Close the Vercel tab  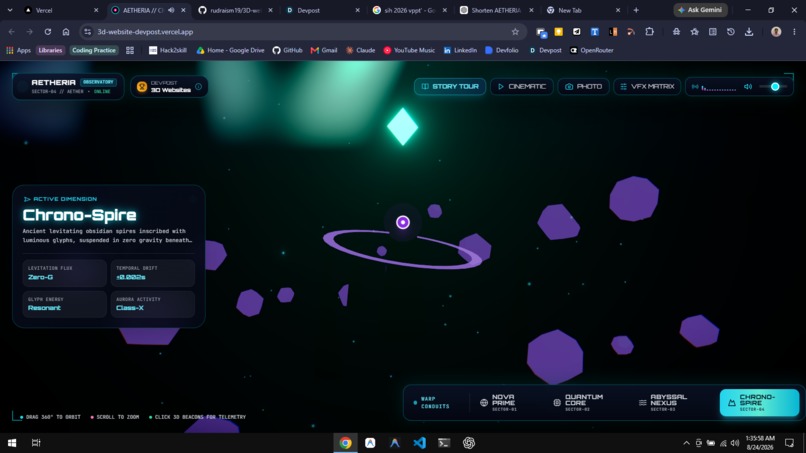96,10
